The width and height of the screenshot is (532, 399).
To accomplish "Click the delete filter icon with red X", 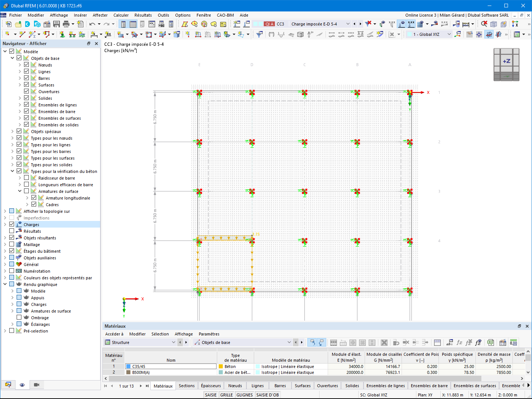I will (x=368, y=24).
